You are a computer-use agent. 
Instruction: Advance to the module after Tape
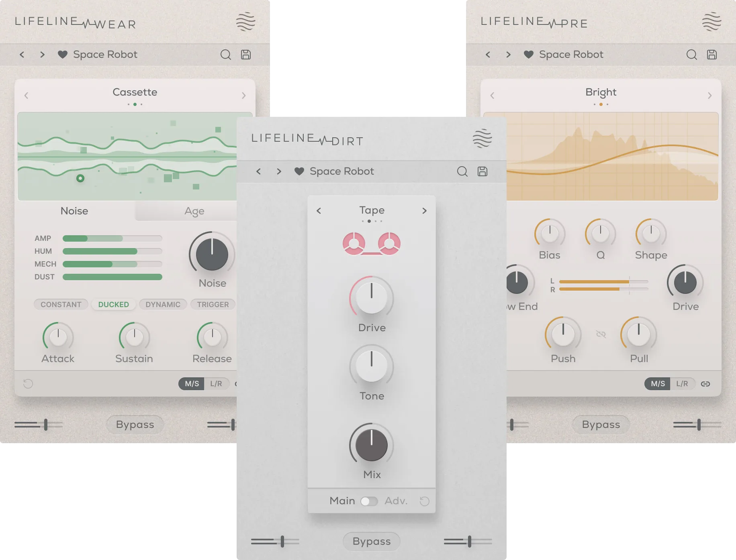click(424, 210)
